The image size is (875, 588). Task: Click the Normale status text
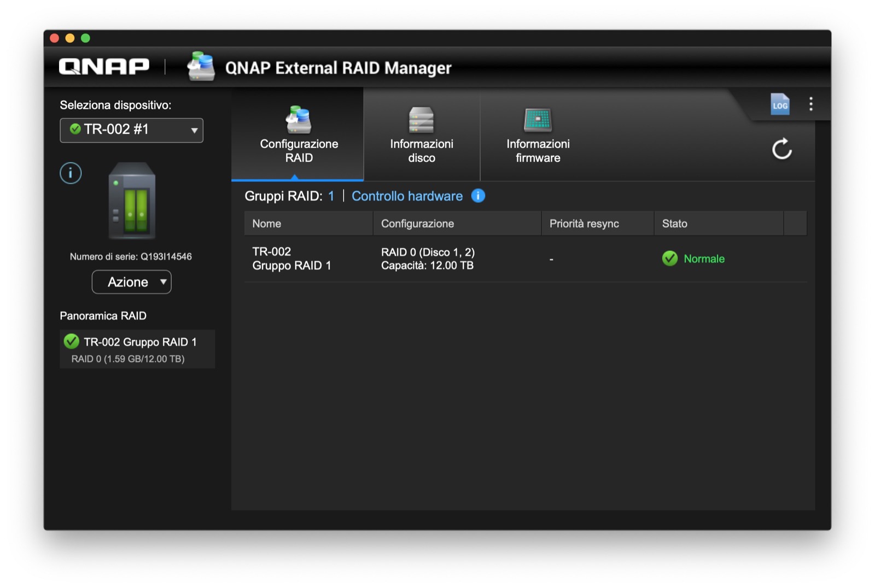click(704, 259)
